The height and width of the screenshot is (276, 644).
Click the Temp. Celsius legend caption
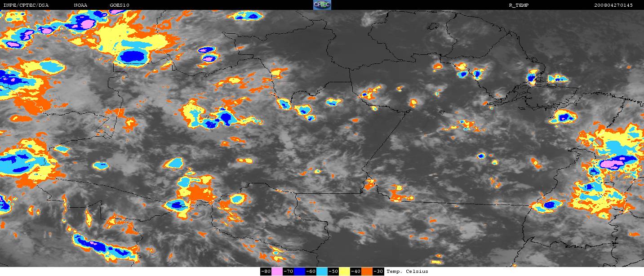coord(407,272)
